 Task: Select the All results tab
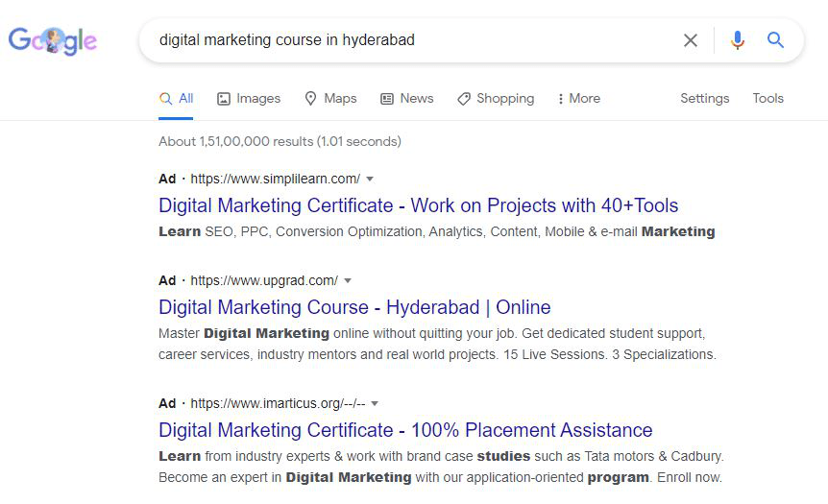pos(177,99)
